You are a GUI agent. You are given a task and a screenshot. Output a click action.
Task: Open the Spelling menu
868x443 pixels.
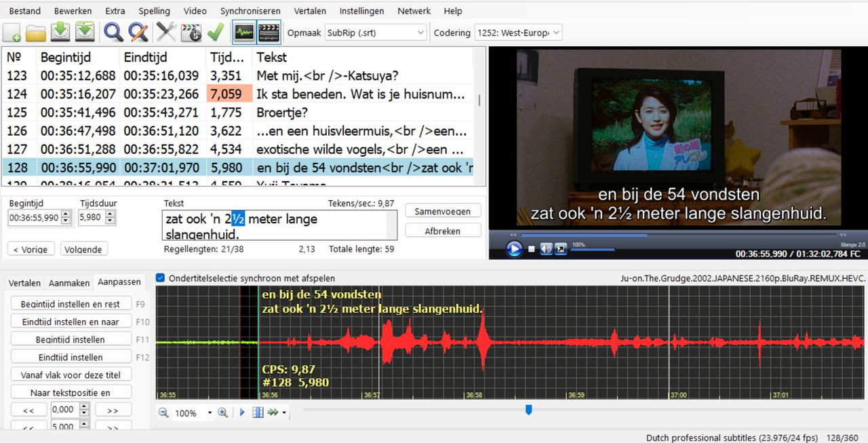click(155, 11)
